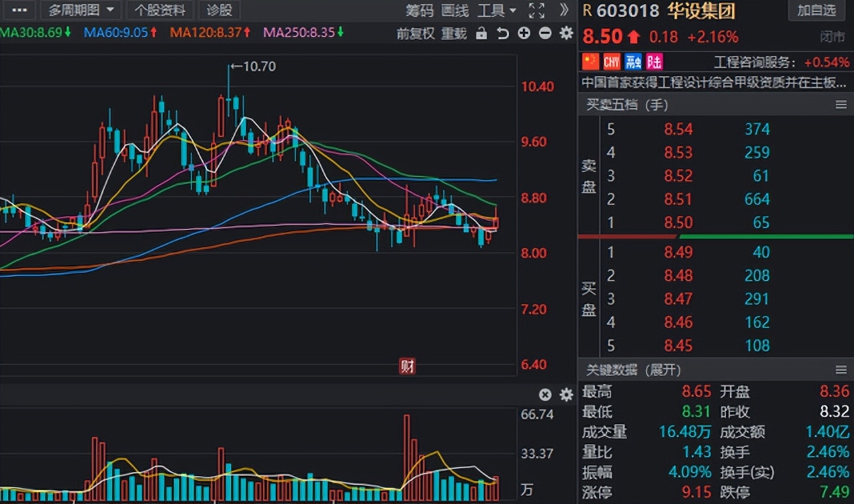
Task: Toggle the 重载 option
Action: 454,33
